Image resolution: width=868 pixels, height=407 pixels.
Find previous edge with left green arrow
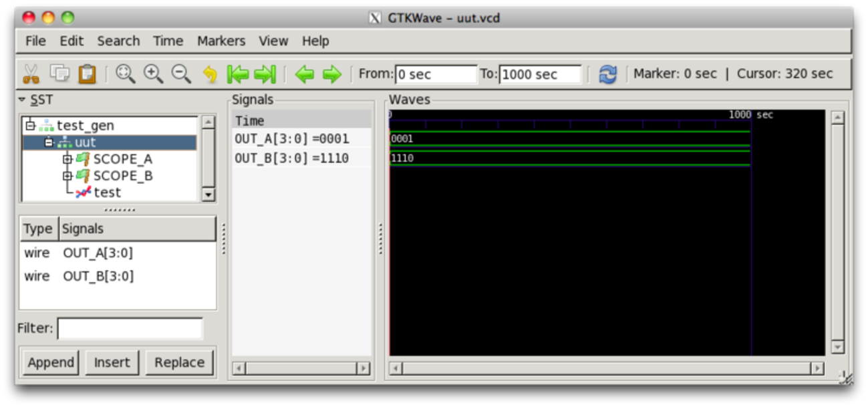click(x=305, y=74)
